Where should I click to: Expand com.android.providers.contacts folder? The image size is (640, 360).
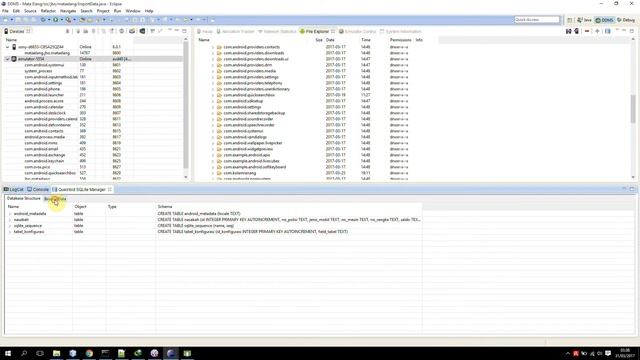pyautogui.click(x=213, y=47)
